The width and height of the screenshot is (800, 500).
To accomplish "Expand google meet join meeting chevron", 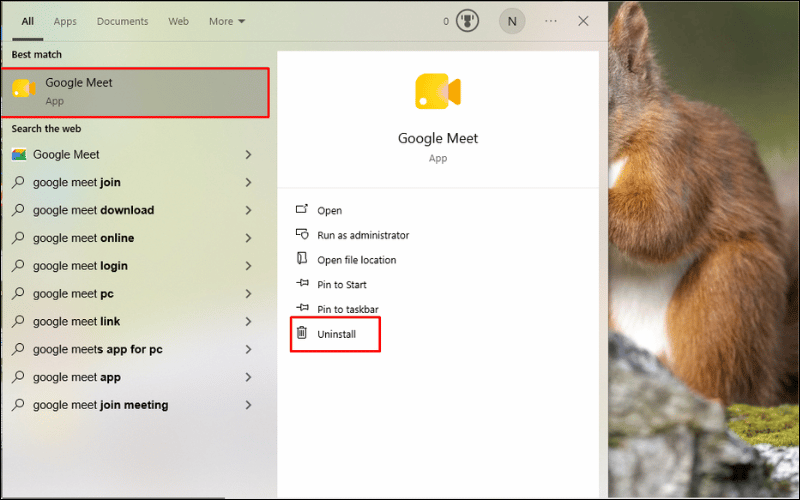I will (x=248, y=405).
